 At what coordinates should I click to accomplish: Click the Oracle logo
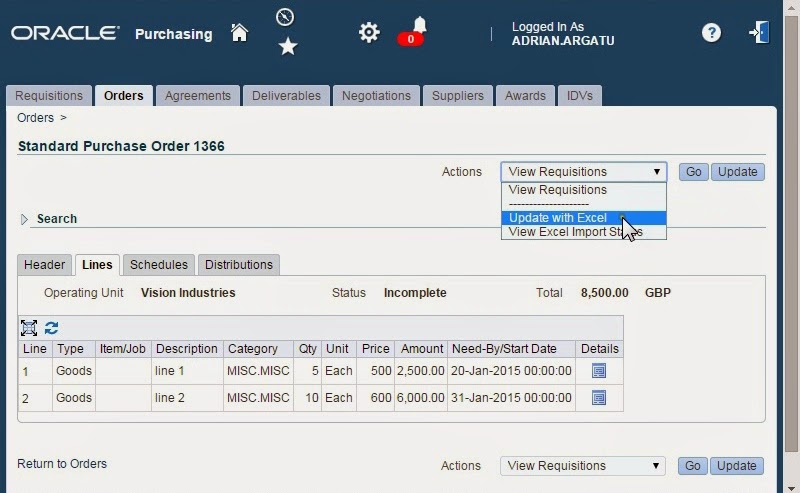pyautogui.click(x=65, y=33)
